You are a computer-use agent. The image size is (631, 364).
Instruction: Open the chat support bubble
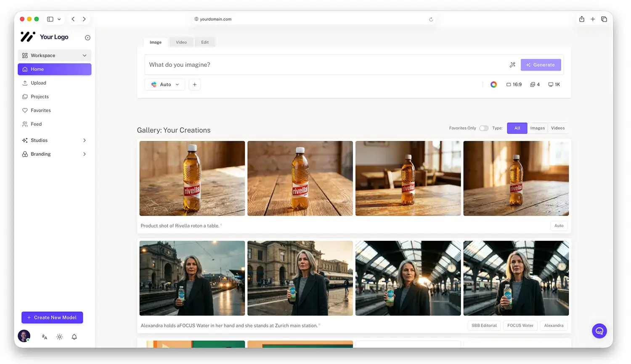pos(599,331)
